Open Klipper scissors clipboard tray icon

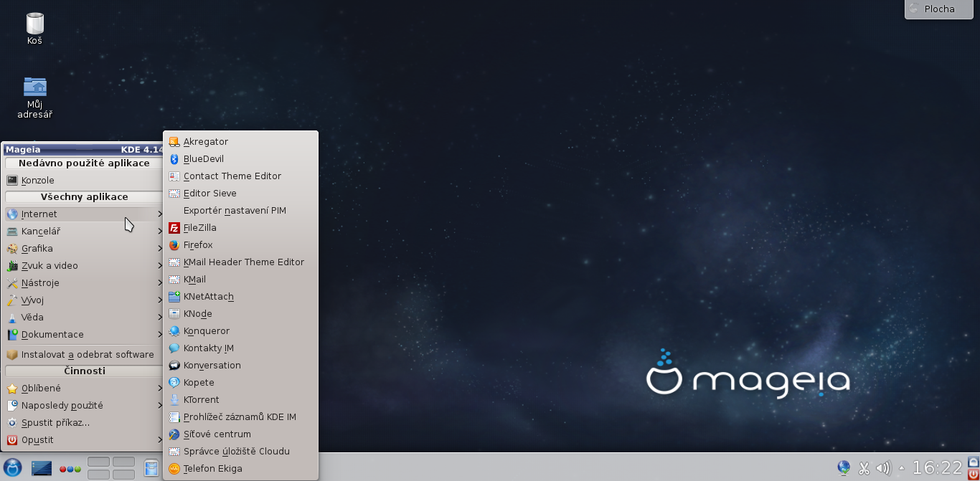click(x=864, y=469)
